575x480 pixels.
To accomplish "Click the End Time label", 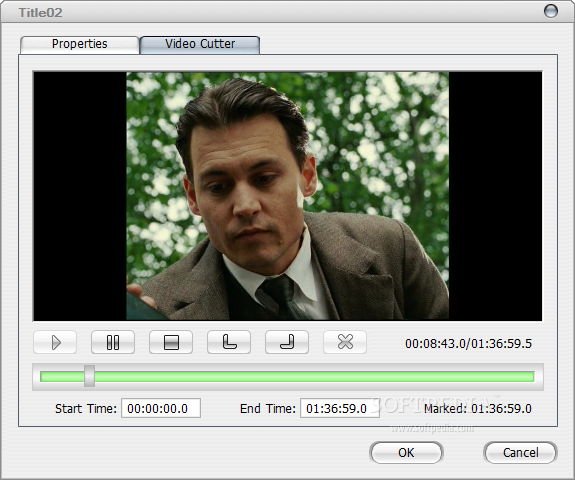I will [x=268, y=408].
